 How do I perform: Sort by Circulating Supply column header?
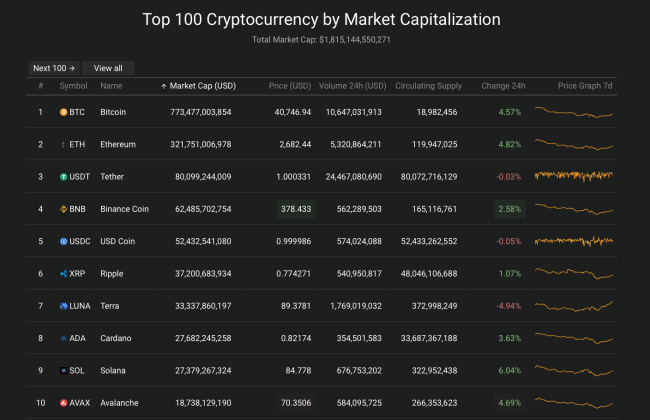428,86
